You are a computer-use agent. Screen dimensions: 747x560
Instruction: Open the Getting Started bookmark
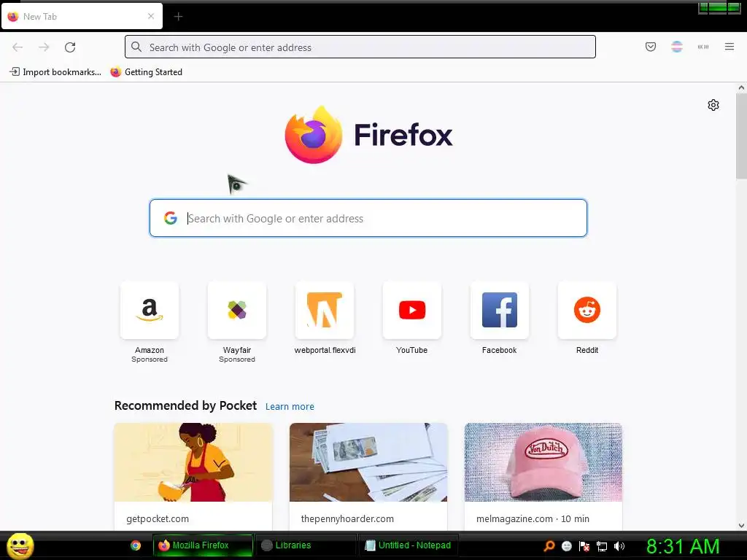pyautogui.click(x=146, y=72)
